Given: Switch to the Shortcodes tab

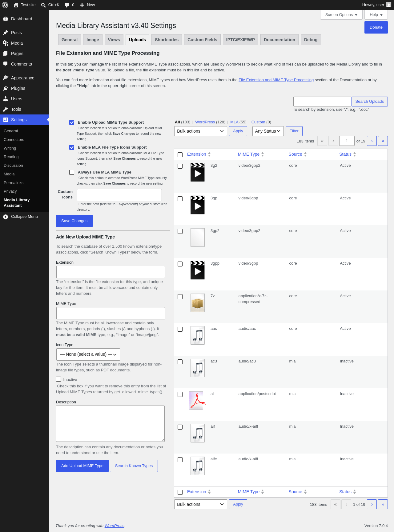Looking at the screenshot, I should tap(167, 40).
